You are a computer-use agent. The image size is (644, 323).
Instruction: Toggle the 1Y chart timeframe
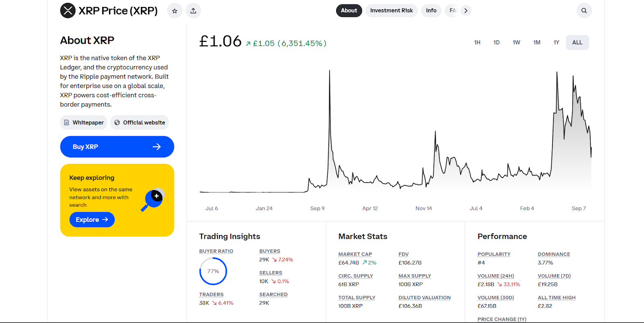(x=556, y=42)
